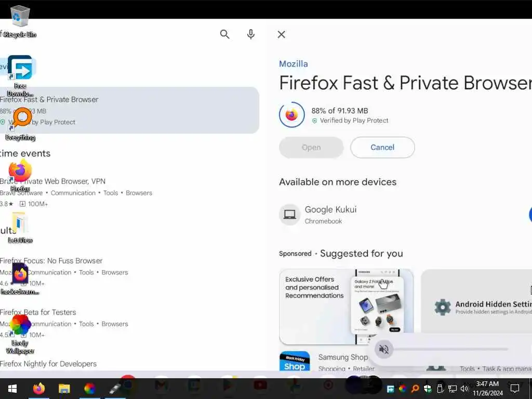This screenshot has height=399, width=532.
Task: Open Firefox from the taskbar
Action: 38,389
